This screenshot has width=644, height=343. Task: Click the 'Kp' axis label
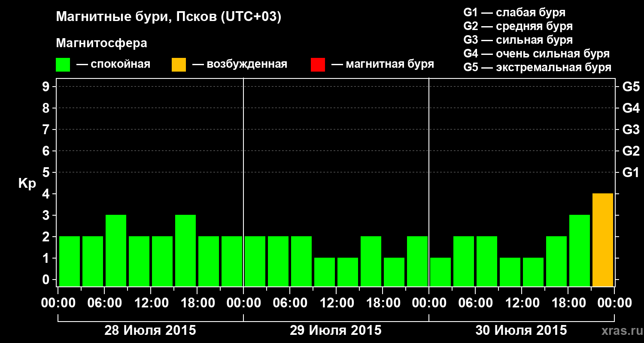(x=27, y=184)
